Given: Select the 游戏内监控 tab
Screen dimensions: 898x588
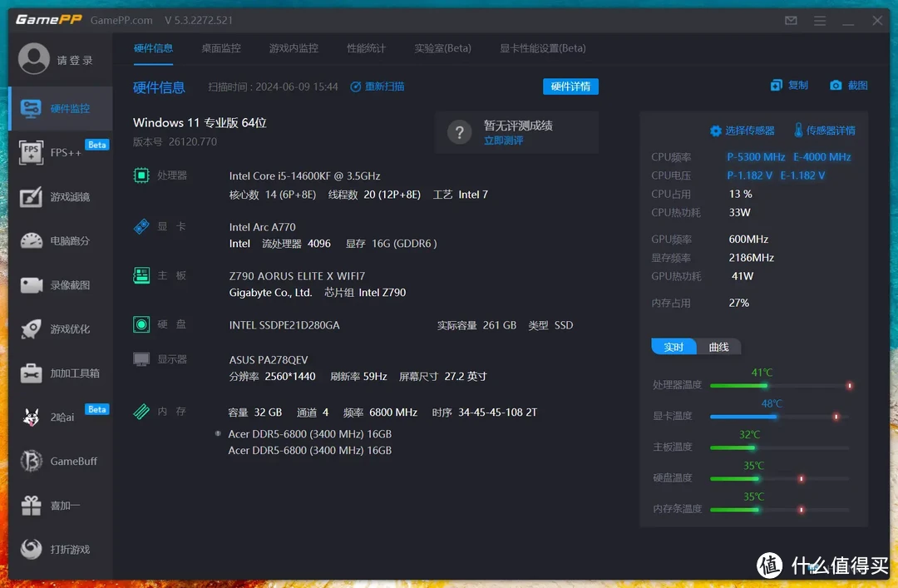Looking at the screenshot, I should 294,48.
